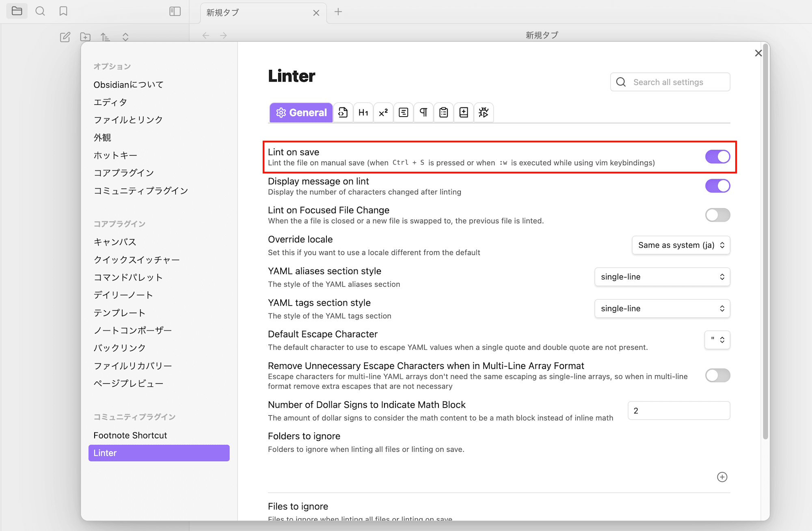This screenshot has height=531, width=812.
Task: Toggle Lint on save setting
Action: [x=717, y=156]
